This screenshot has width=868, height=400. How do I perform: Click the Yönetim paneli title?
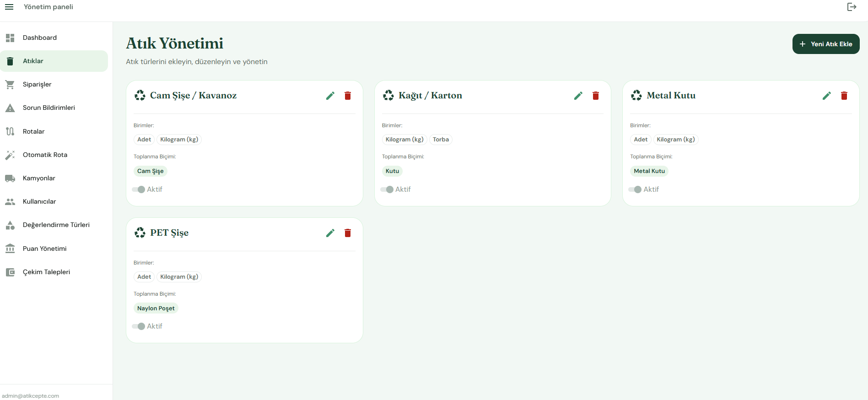pyautogui.click(x=49, y=7)
